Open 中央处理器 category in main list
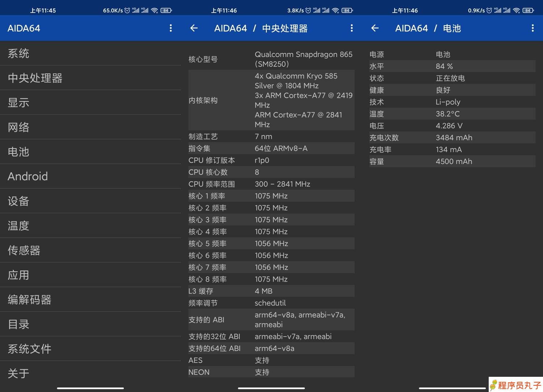The width and height of the screenshot is (543, 392). pyautogui.click(x=90, y=78)
